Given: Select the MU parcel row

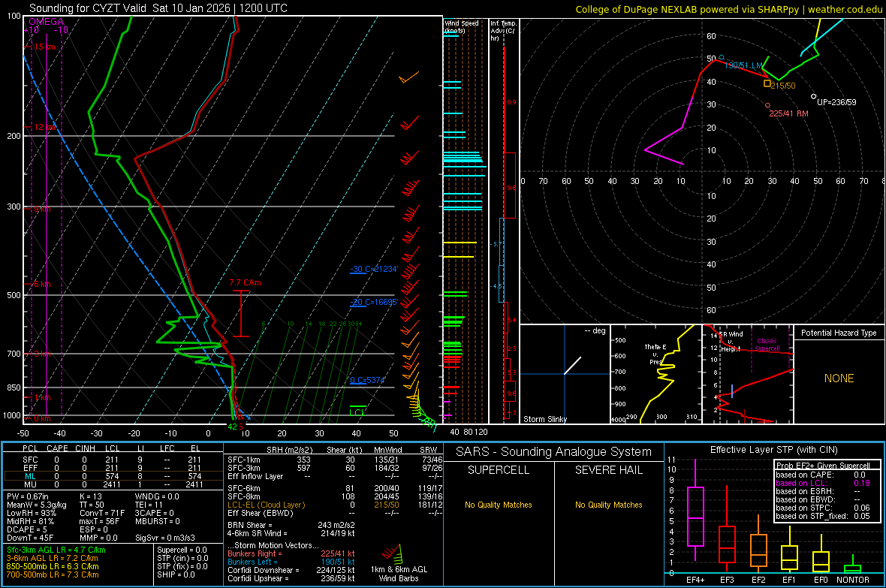Looking at the screenshot, I should 112,484.
